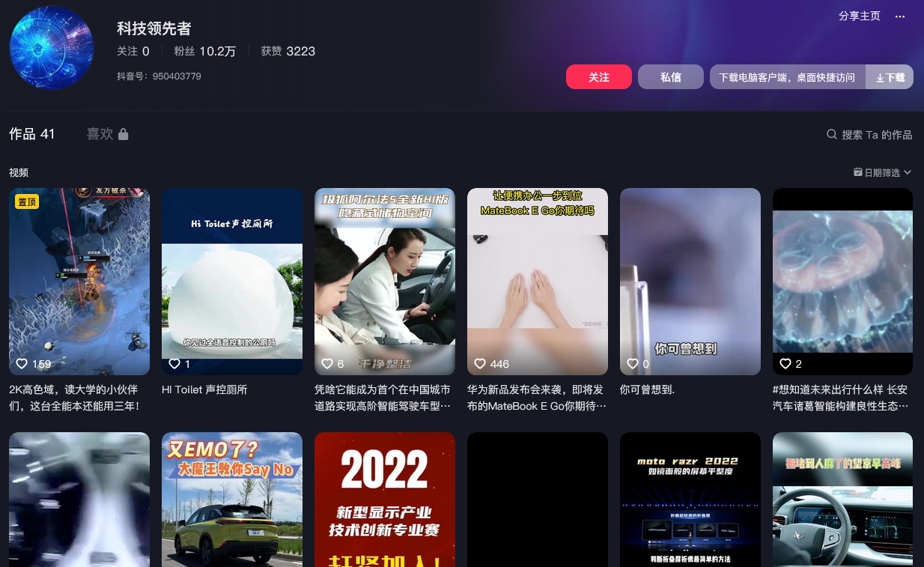Open the moto razr 2022 thumbnail
Image resolution: width=924 pixels, height=567 pixels.
coord(690,500)
